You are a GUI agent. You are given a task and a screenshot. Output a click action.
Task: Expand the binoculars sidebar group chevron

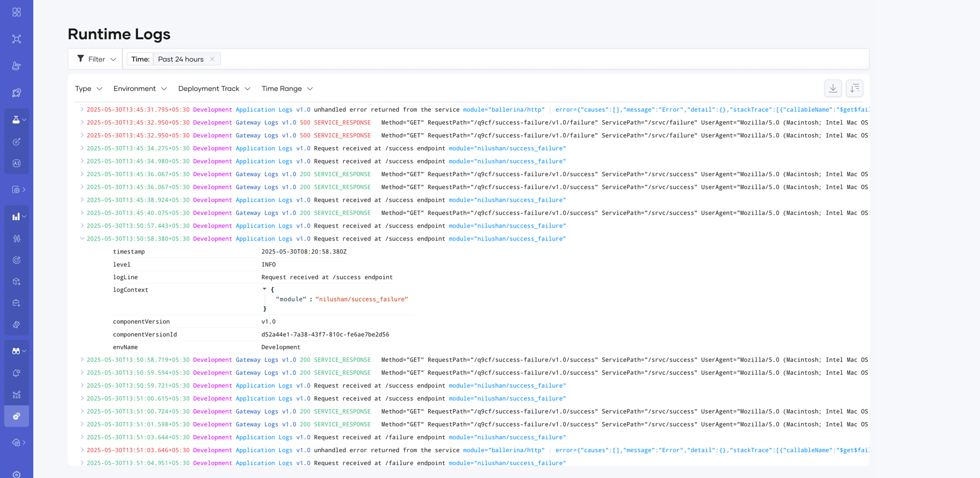(x=24, y=351)
